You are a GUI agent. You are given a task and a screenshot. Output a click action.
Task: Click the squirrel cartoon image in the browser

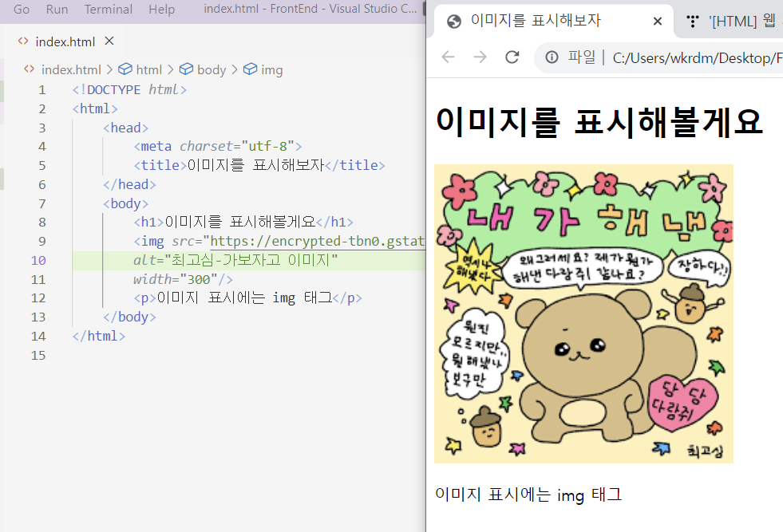583,314
